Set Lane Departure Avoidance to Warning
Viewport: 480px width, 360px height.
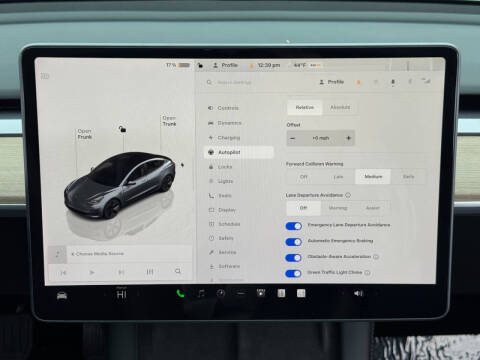tap(338, 208)
